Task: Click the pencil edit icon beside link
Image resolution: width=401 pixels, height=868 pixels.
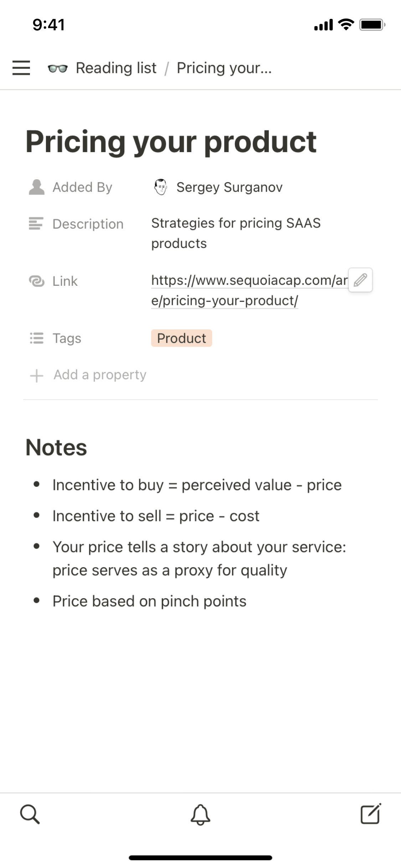Action: coord(360,280)
